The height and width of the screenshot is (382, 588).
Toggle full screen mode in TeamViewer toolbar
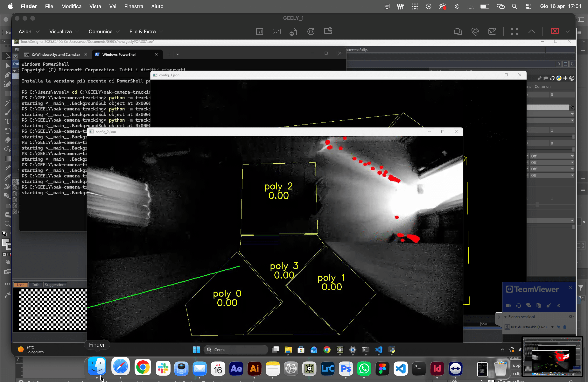pos(514,32)
